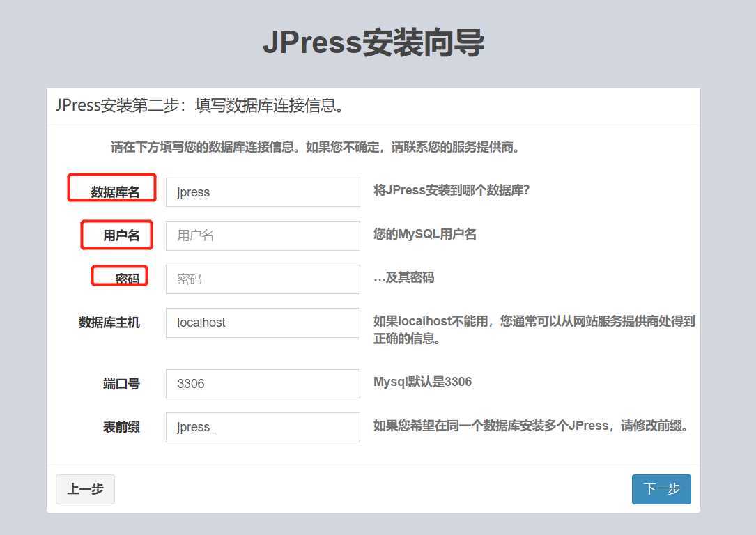Click heading JPress安装第二步：填写数据库连接信息

[x=199, y=105]
